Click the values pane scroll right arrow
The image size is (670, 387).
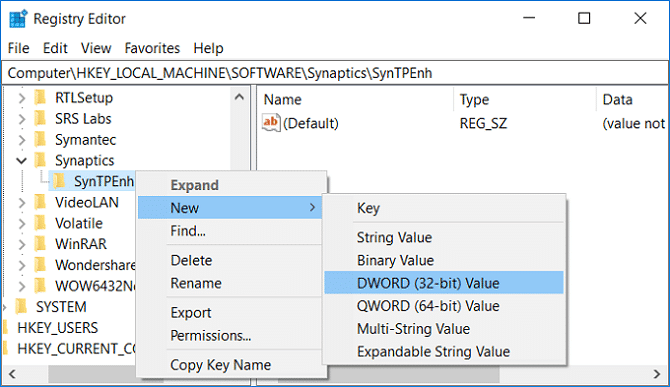point(657,374)
